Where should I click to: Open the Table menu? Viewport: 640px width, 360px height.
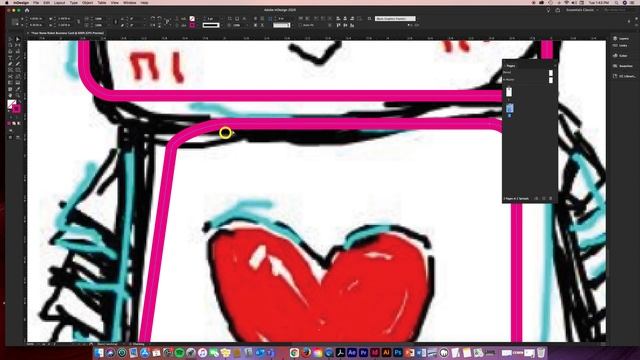point(102,2)
